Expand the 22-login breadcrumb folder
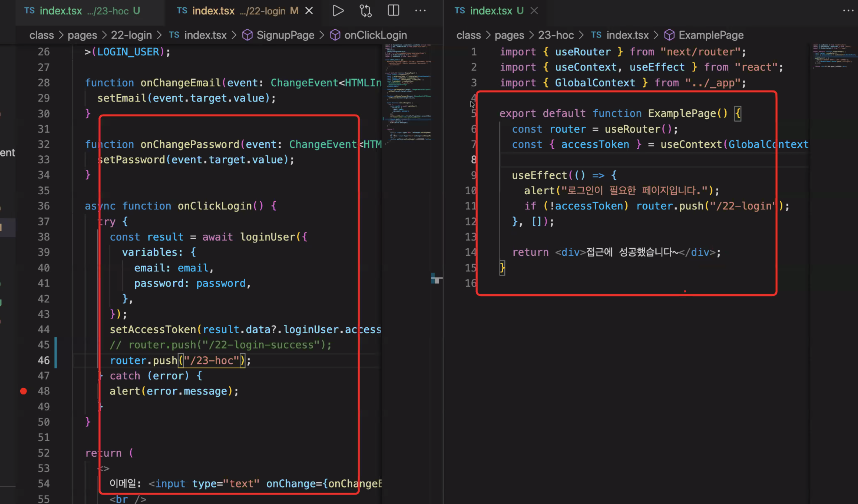Image resolution: width=858 pixels, height=504 pixels. [131, 35]
